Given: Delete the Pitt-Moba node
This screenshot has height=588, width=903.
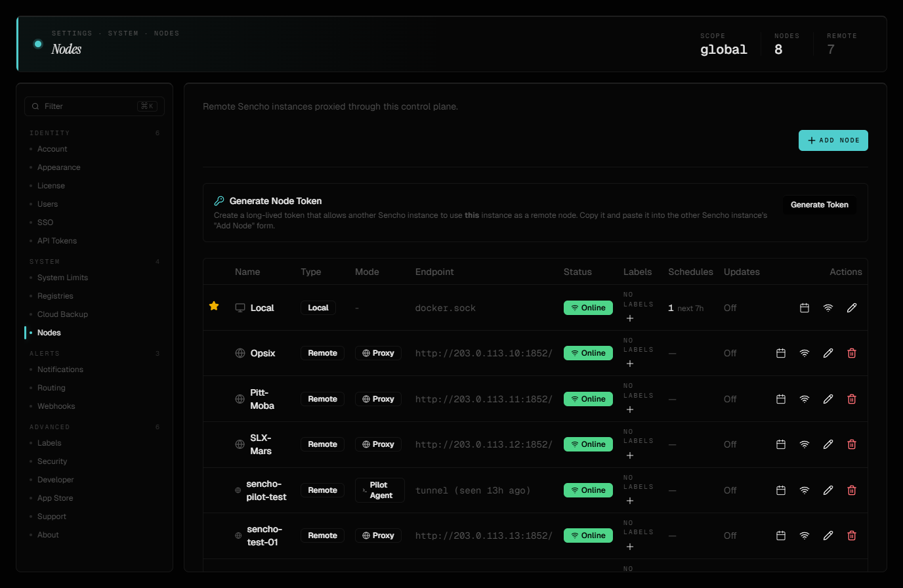Looking at the screenshot, I should pos(852,399).
